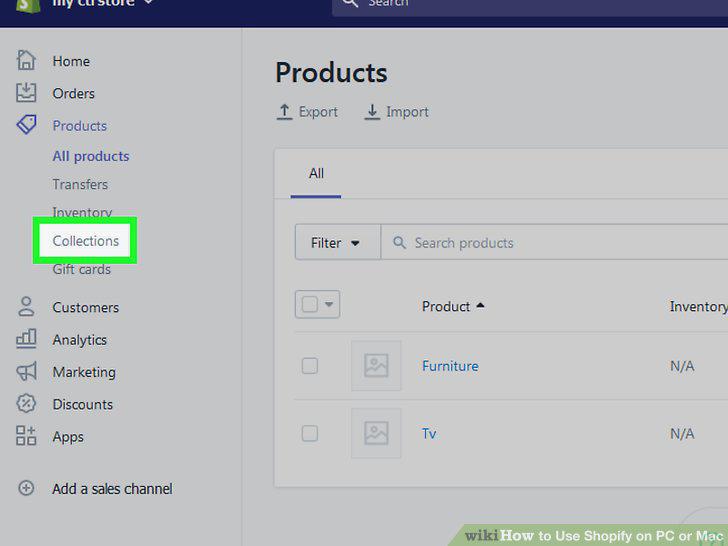Open Customers in the sidebar

point(85,307)
